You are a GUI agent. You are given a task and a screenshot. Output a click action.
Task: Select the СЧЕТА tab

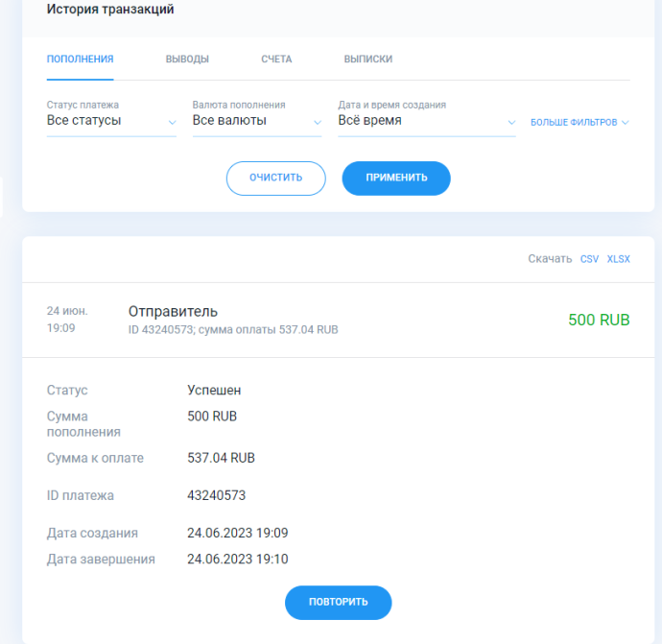pyautogui.click(x=276, y=60)
